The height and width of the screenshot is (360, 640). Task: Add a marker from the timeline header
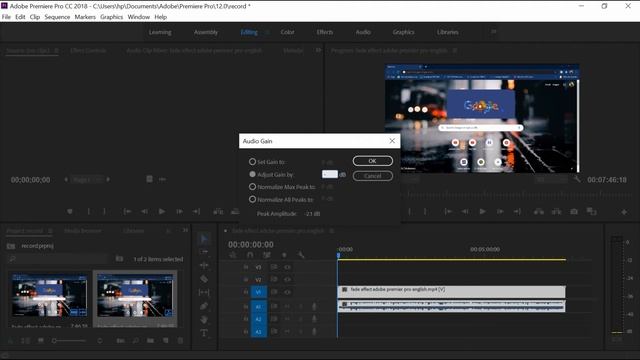coord(284,255)
